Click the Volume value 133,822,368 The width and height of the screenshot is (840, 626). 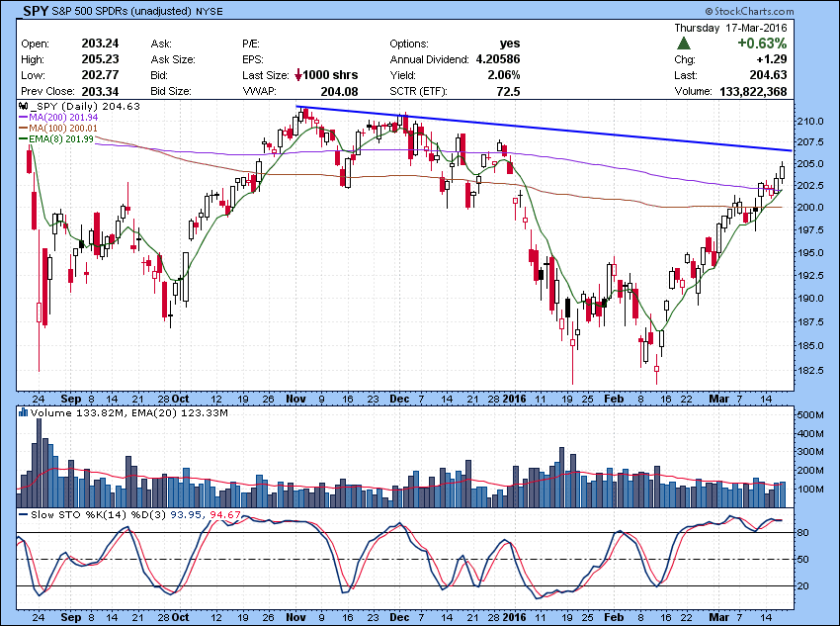(753, 91)
